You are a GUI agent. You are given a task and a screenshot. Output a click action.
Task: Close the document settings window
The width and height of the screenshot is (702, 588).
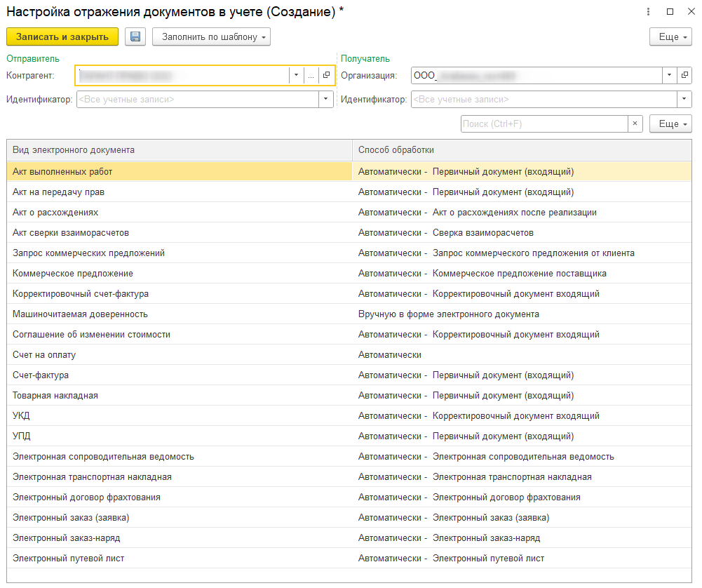pyautogui.click(x=690, y=11)
